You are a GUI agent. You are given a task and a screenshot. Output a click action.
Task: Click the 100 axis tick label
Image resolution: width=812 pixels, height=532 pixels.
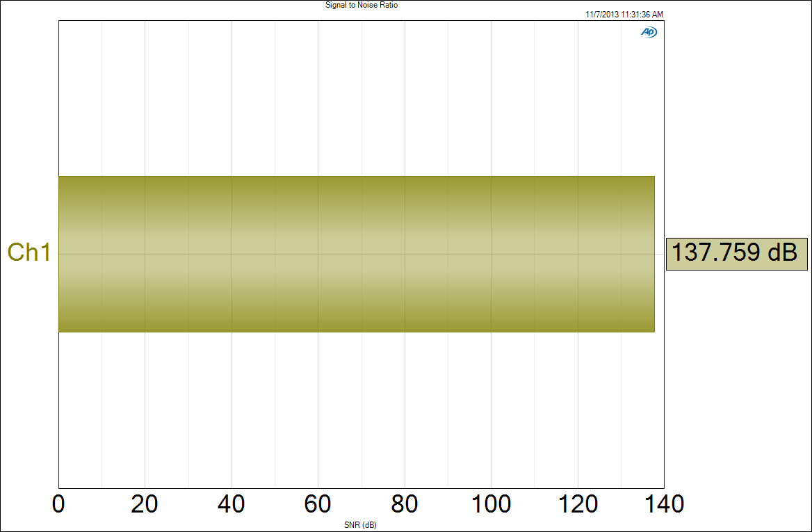pyautogui.click(x=491, y=503)
